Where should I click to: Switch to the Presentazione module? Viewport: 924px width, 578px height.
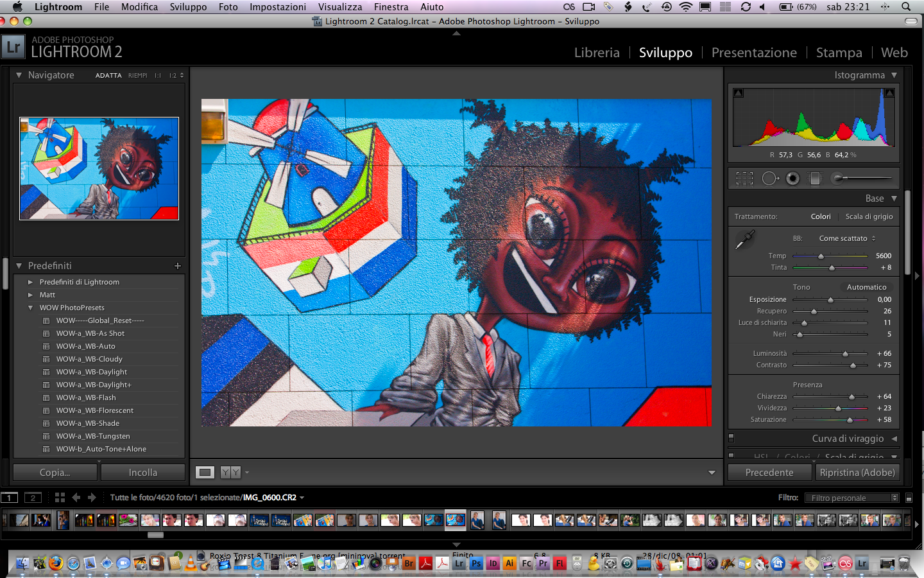754,53
